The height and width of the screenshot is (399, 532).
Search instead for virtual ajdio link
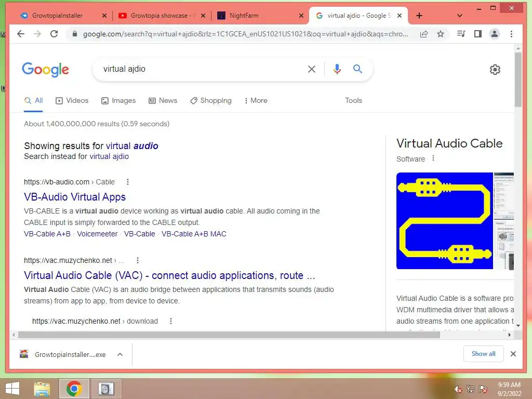point(109,156)
